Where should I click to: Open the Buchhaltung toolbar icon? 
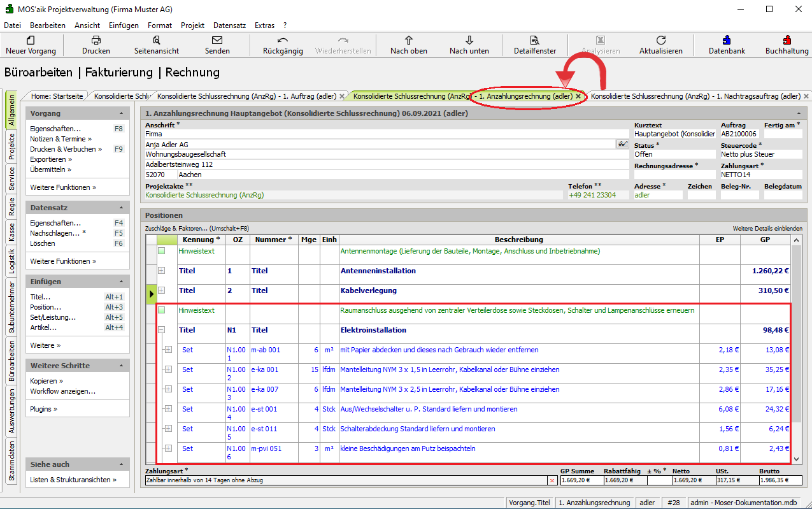[x=787, y=40]
